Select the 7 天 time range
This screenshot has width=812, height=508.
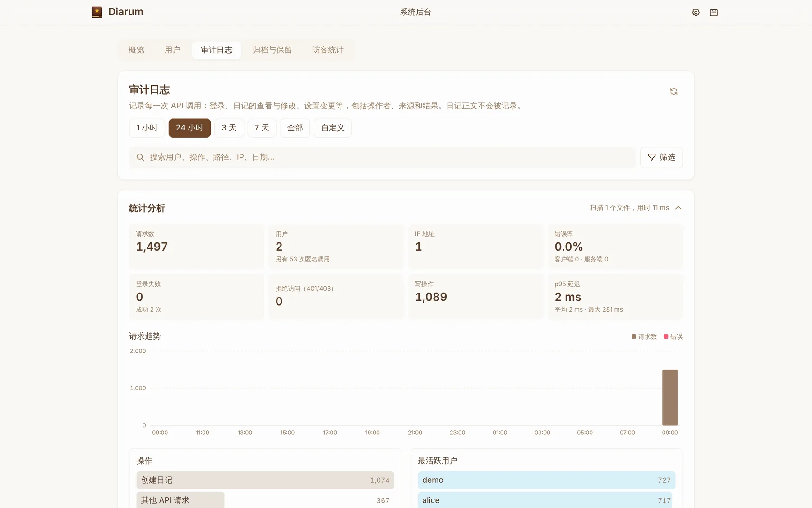tap(262, 128)
